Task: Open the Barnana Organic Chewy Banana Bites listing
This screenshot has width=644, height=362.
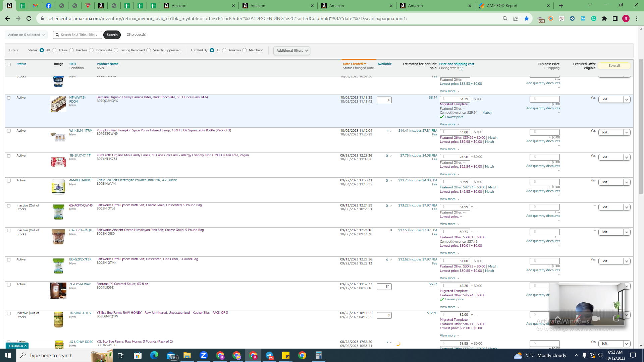Action: [x=152, y=97]
